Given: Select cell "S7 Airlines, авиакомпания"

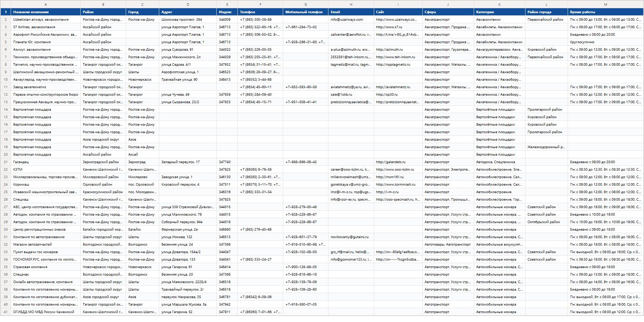Looking at the screenshot, I should [46, 27].
